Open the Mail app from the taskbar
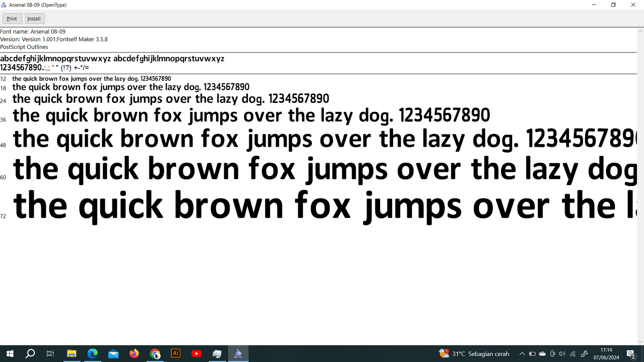Screen dimensions: 644x362 pos(113,354)
